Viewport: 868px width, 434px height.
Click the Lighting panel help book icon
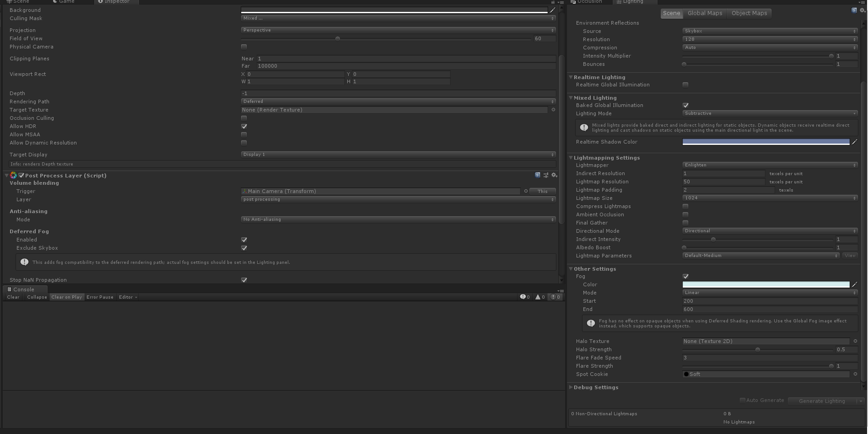853,10
